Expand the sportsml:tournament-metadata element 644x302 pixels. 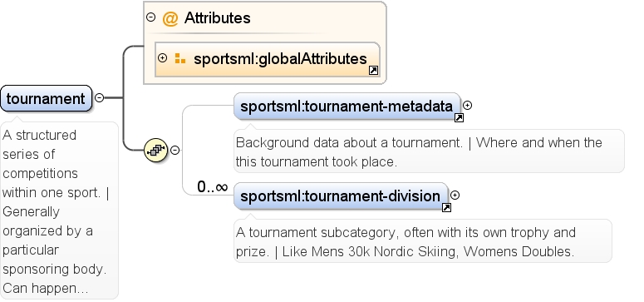pyautogui.click(x=467, y=106)
